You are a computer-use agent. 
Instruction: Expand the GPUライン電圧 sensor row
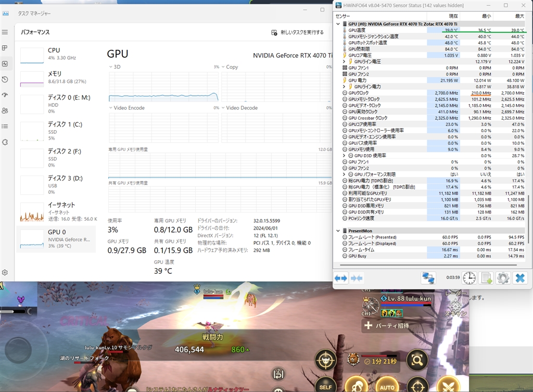tap(344, 61)
